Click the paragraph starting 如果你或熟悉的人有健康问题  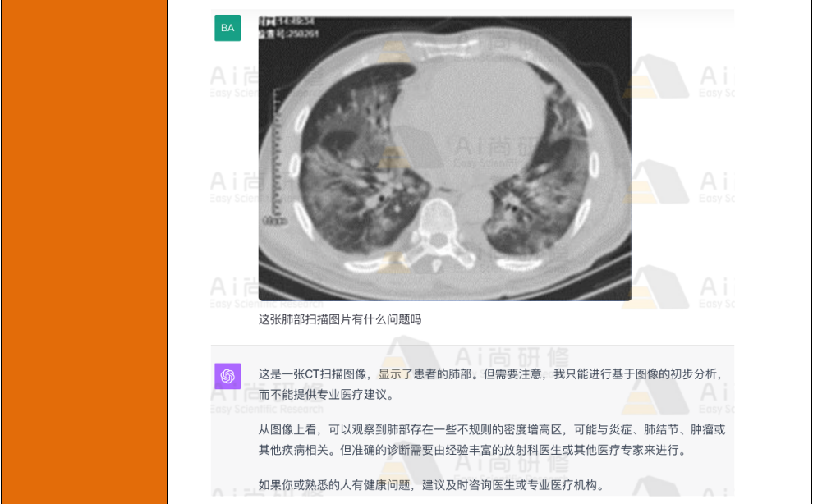431,485
